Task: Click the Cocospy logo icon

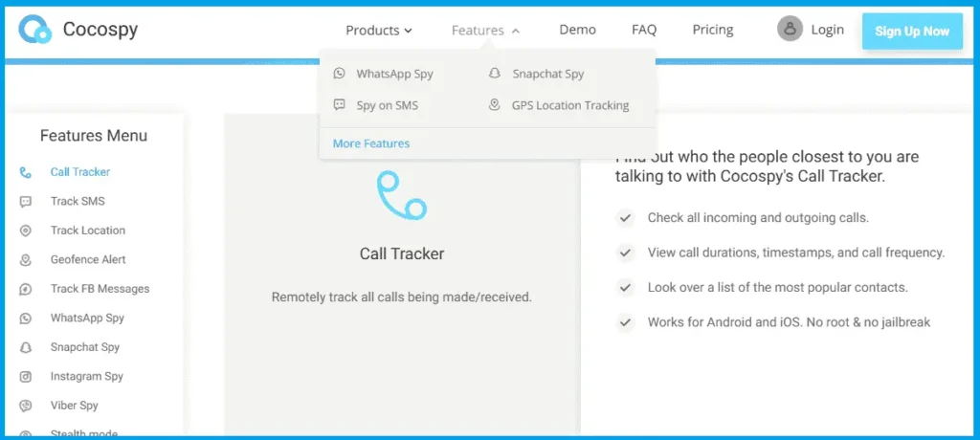Action: pos(35,30)
